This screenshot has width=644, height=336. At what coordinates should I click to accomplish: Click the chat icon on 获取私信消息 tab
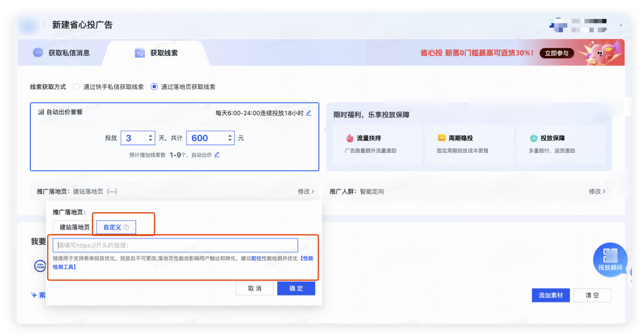[37, 52]
